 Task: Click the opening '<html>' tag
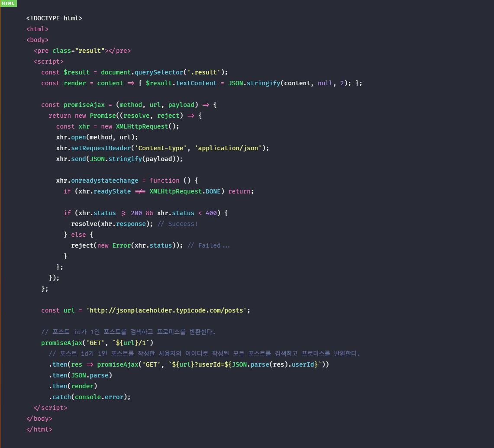tap(38, 29)
